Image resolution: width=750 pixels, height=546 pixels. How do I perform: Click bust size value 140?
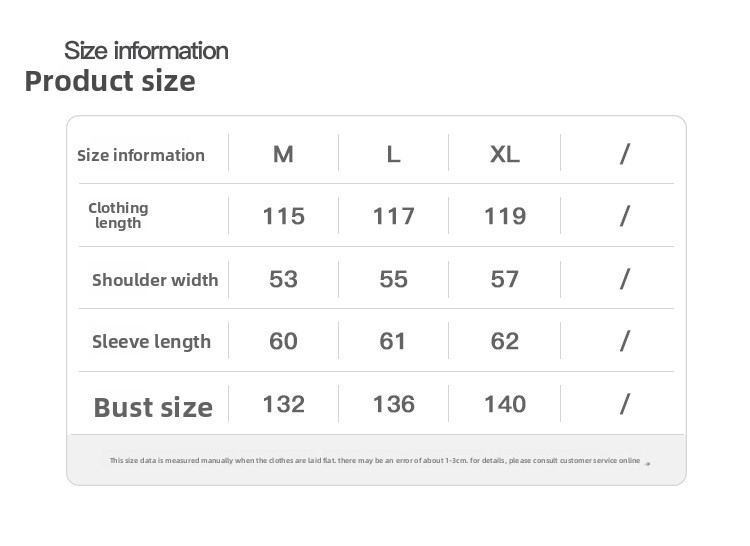click(504, 404)
